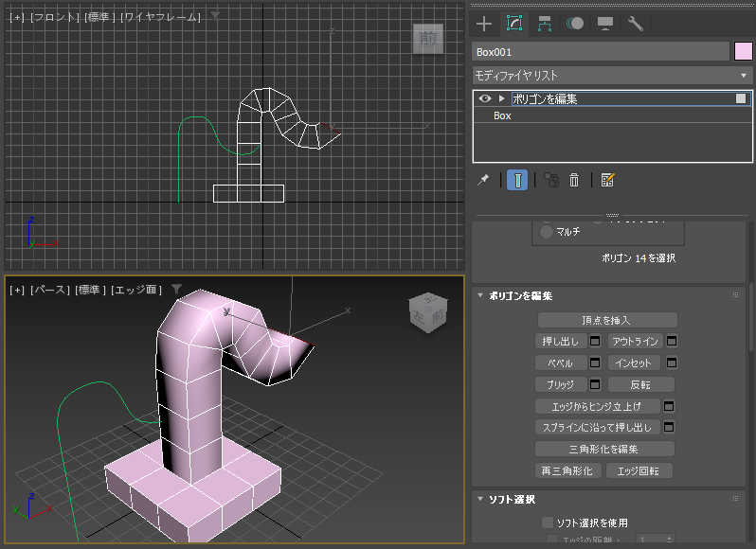
Task: Click the ブリッジ button
Action: coord(561,384)
